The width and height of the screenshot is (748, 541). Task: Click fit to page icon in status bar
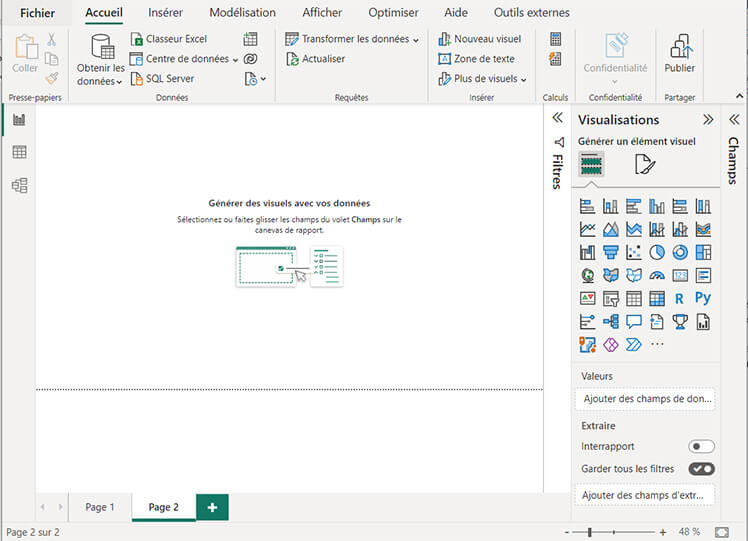(722, 532)
